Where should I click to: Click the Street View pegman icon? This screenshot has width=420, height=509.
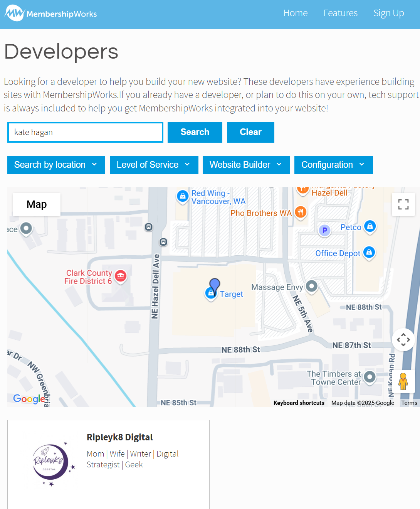point(403,381)
